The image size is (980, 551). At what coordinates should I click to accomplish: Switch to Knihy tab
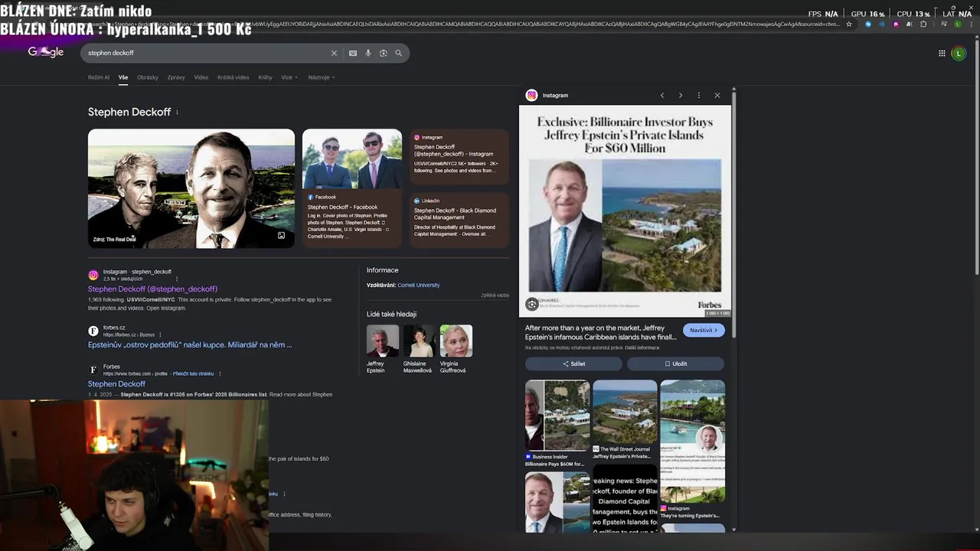pyautogui.click(x=265, y=77)
